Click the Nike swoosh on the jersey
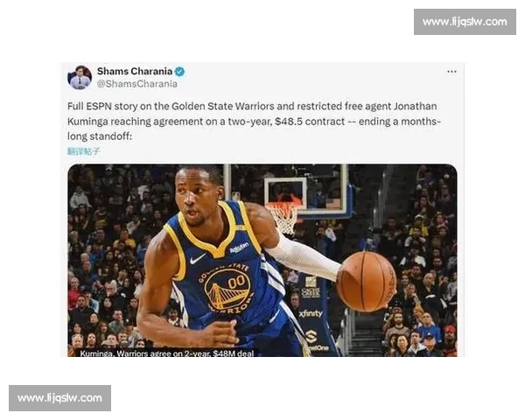The width and height of the screenshot is (525, 420). tap(198, 258)
